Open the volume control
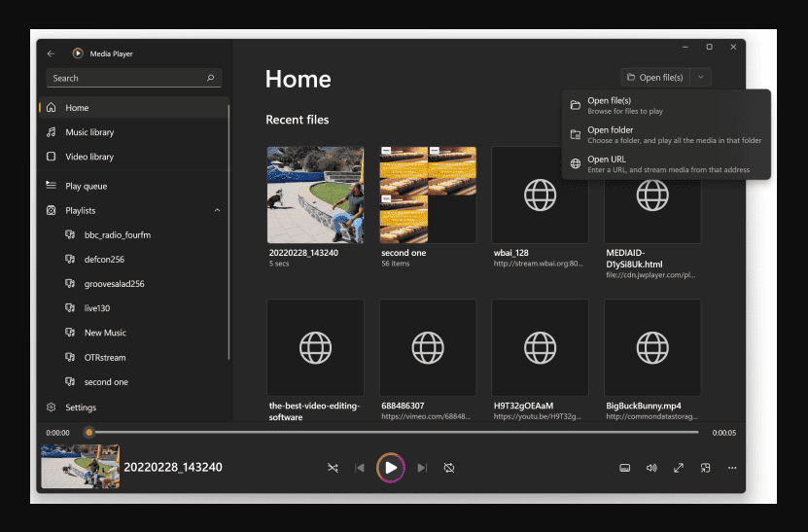808x532 pixels. (651, 468)
